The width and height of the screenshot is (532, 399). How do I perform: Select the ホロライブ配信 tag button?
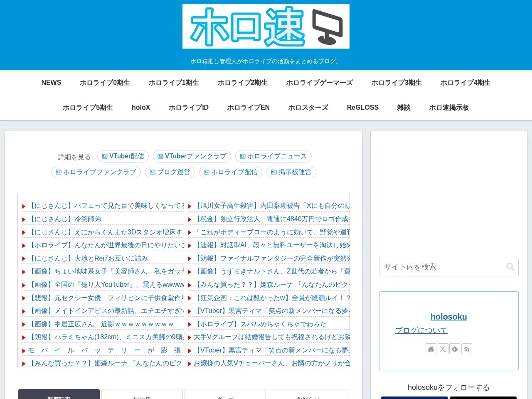coord(231,172)
